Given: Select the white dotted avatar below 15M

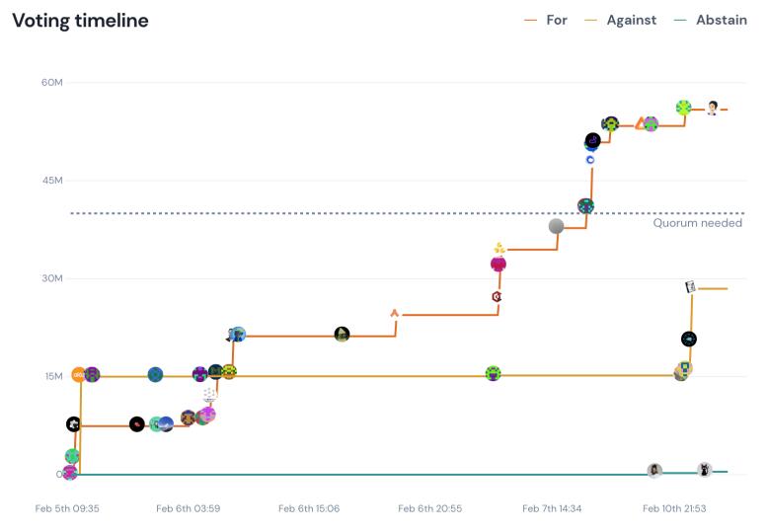Looking at the screenshot, I should 209,394.
